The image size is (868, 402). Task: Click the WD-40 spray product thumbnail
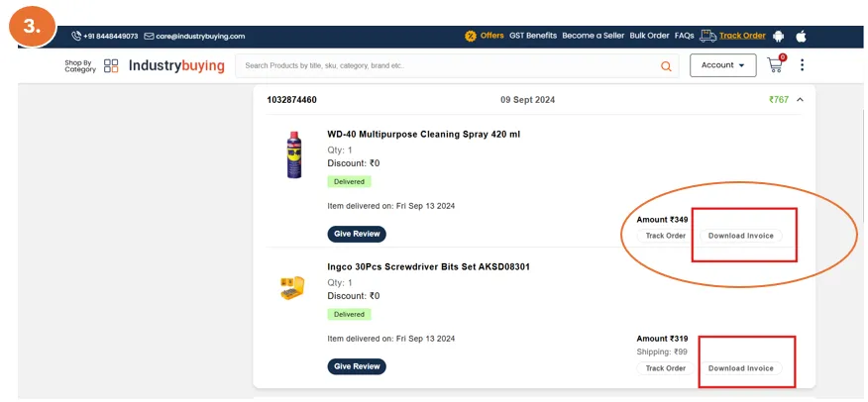coord(293,154)
